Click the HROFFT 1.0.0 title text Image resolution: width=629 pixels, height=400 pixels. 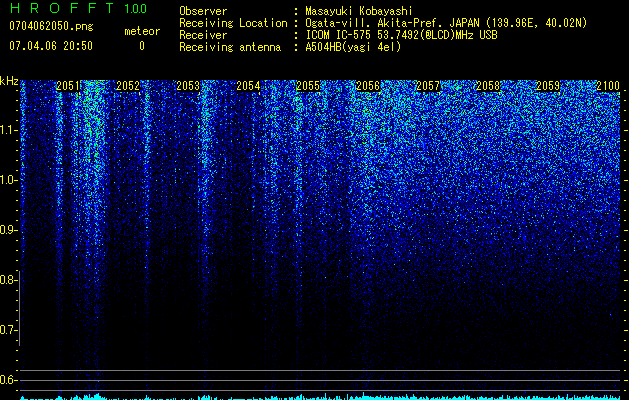coord(78,8)
